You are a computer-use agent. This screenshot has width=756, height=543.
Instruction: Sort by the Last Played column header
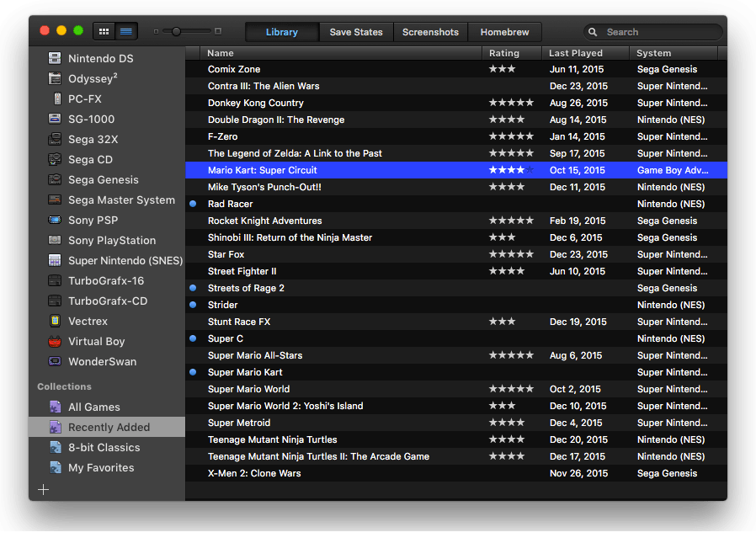point(585,53)
